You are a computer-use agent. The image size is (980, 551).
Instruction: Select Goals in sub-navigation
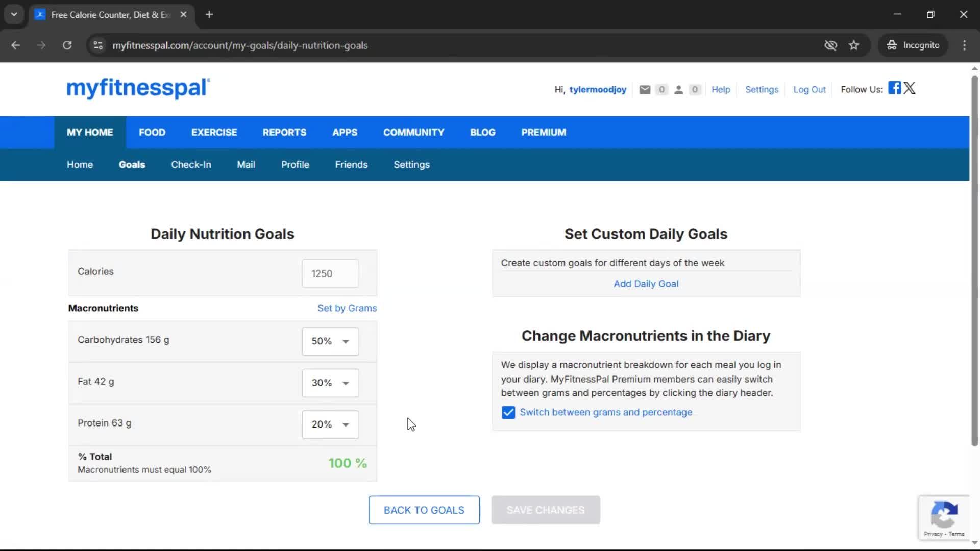(x=132, y=165)
